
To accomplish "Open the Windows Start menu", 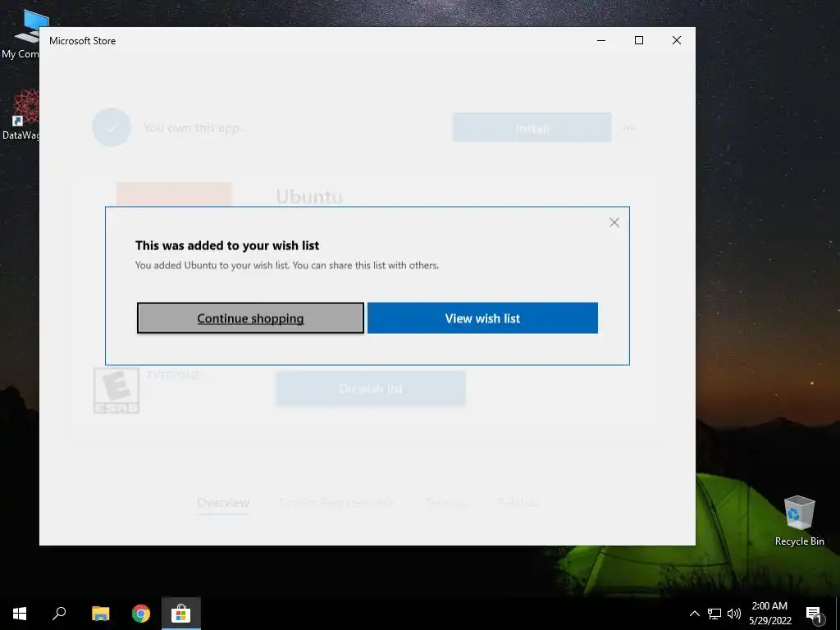I will click(20, 614).
